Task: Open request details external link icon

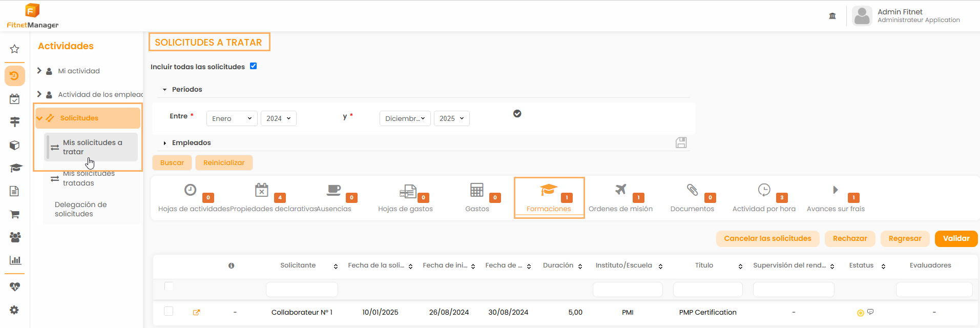Action: (x=196, y=312)
